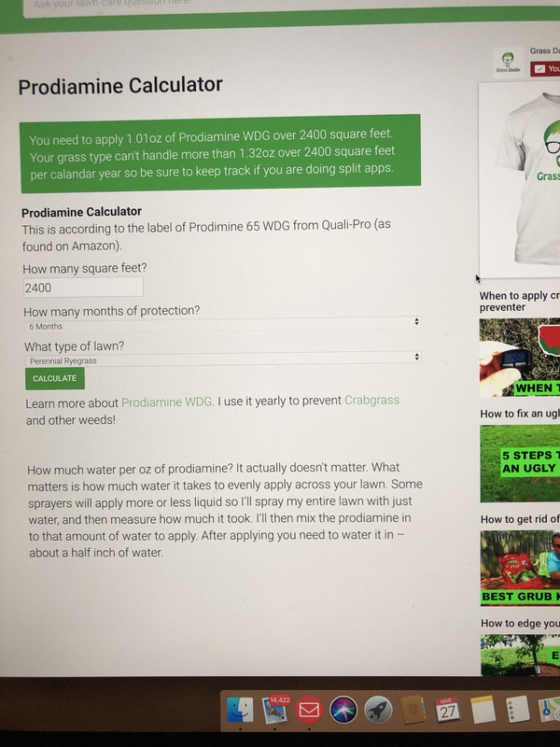Viewport: 560px width, 747px height.
Task: Open Notes app in dock
Action: point(483,710)
